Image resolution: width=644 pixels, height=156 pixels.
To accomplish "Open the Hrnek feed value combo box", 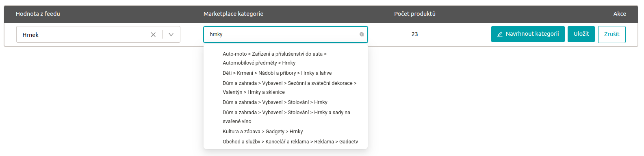I will click(x=98, y=35).
